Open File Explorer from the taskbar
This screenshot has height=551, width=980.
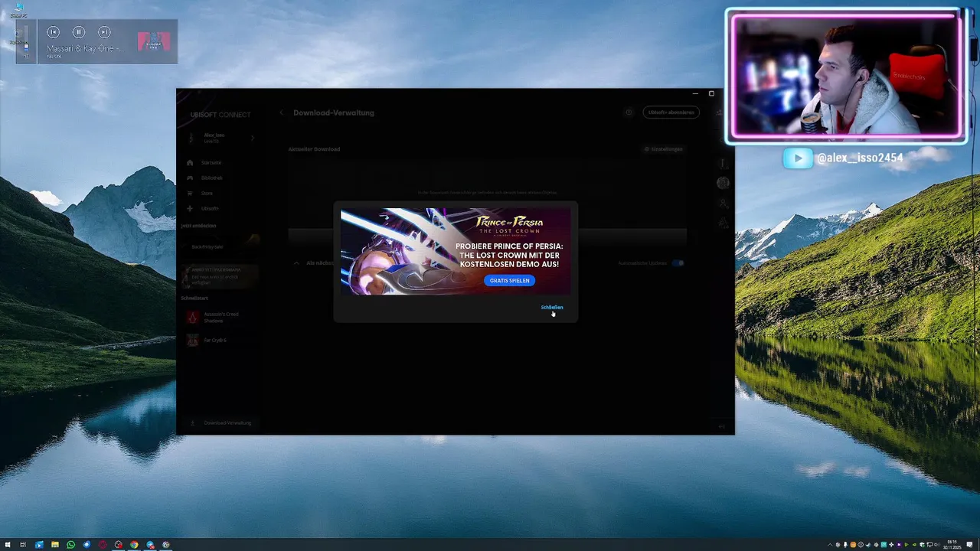coord(55,545)
